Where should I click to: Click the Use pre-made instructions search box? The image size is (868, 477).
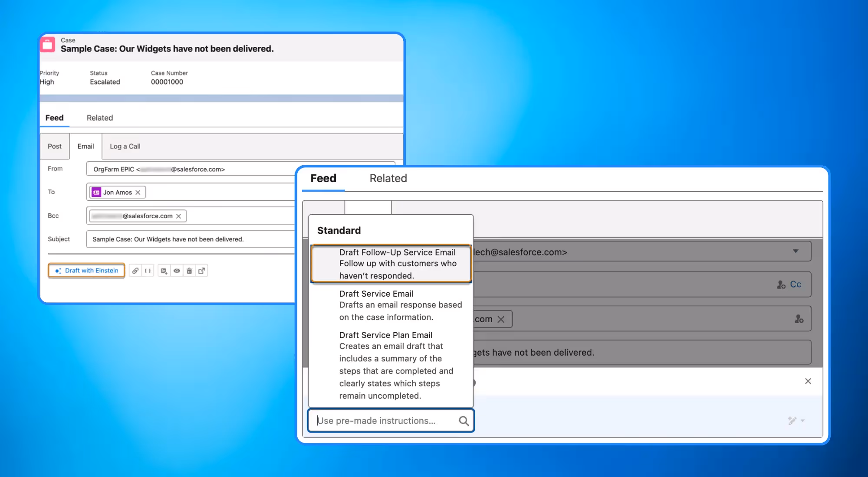[391, 421]
